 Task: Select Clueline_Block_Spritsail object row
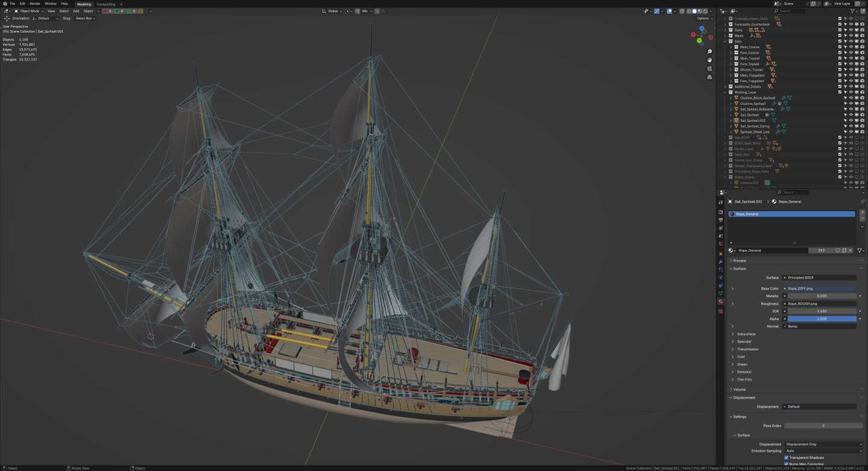(758, 98)
